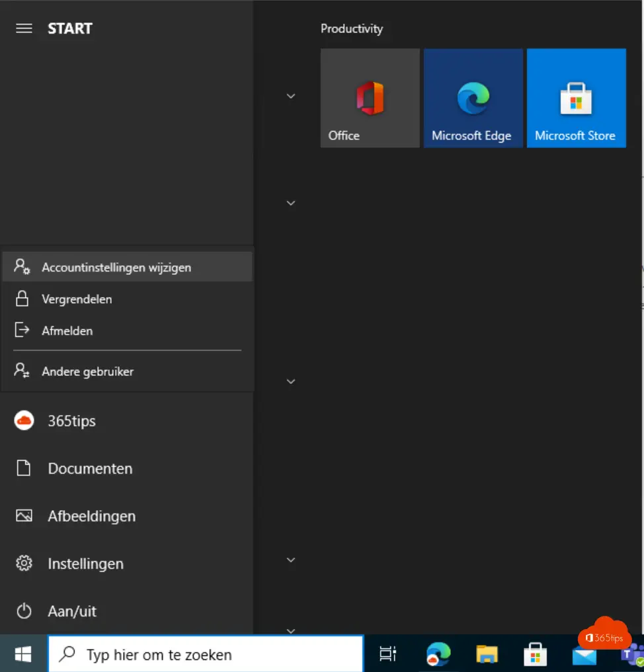Launch the Microsoft Edge tile
Viewport: 644px width, 672px height.
point(473,98)
